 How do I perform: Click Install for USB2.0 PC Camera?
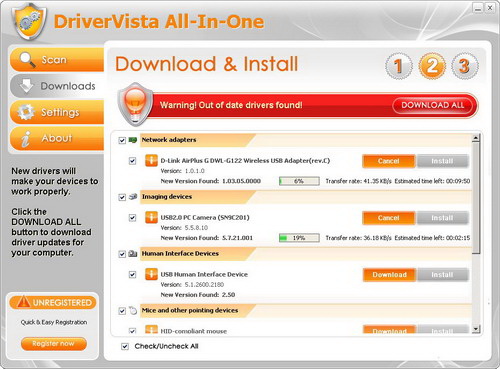coord(442,218)
